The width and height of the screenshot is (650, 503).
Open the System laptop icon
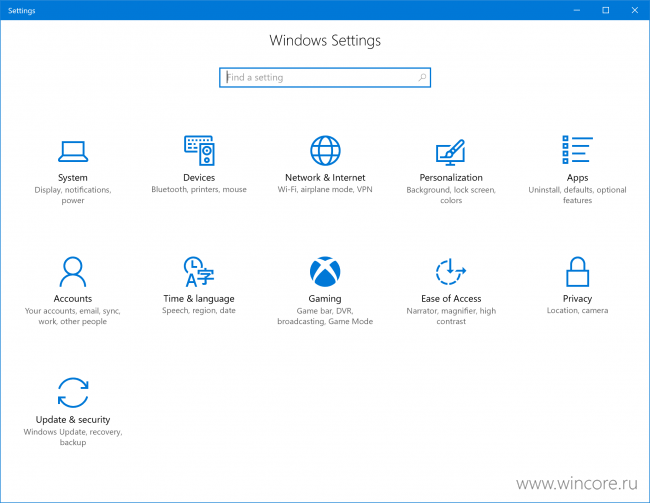(x=73, y=151)
